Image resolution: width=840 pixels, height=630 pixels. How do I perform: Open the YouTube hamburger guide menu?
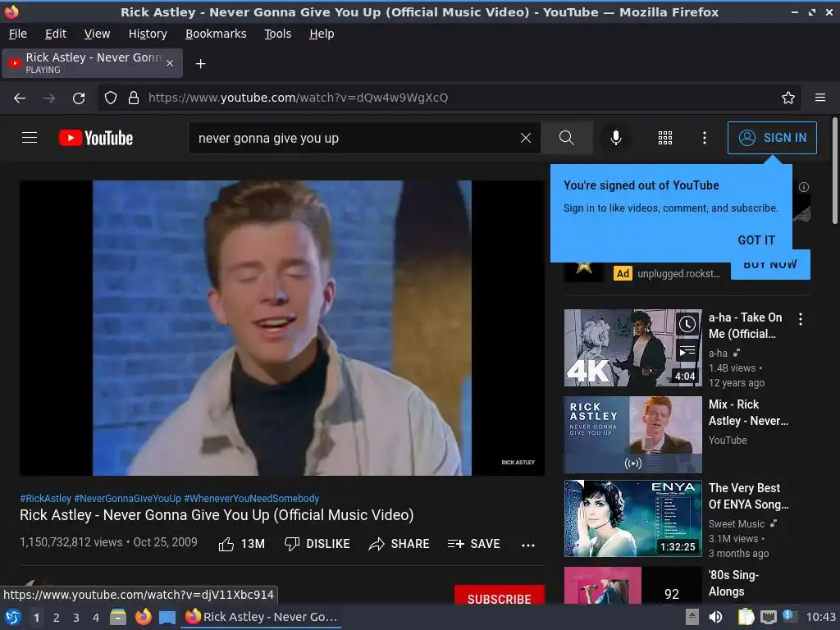30,138
